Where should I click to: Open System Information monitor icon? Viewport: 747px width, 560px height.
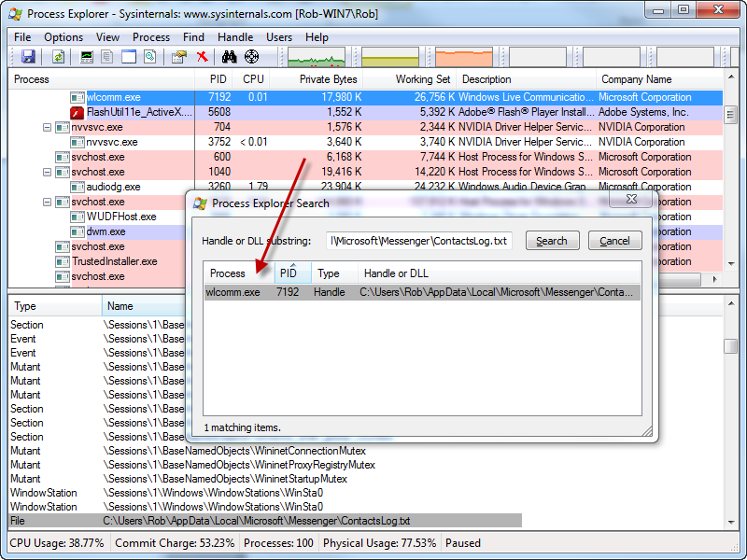pos(88,57)
